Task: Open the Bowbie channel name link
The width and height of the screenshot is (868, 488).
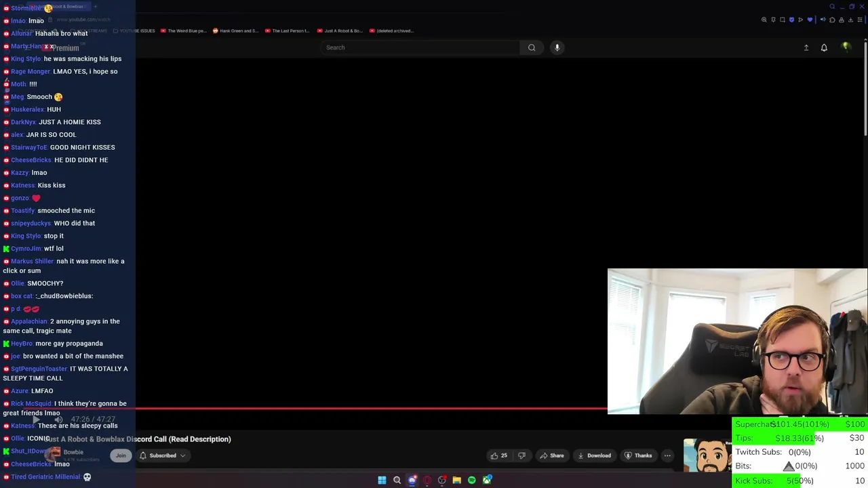Action: click(73, 452)
